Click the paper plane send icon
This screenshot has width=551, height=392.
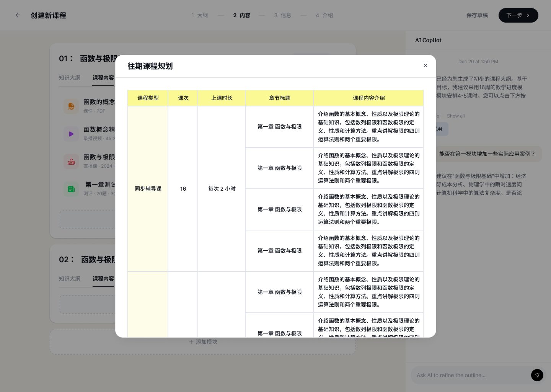[x=537, y=375]
